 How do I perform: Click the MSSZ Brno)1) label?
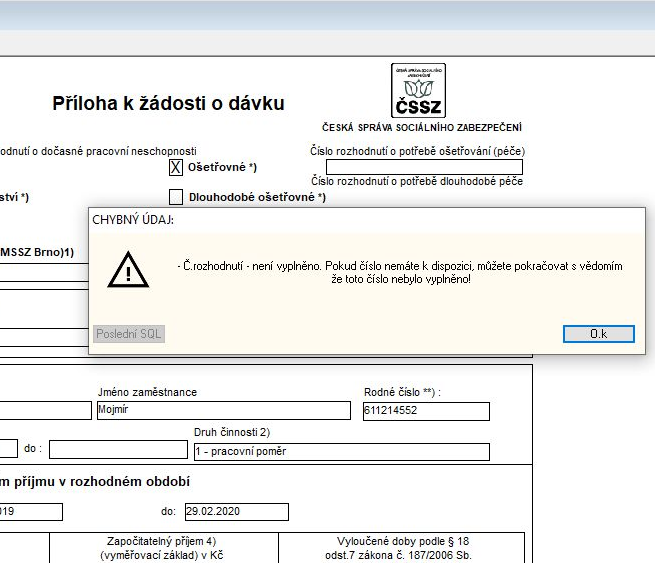(x=37, y=252)
